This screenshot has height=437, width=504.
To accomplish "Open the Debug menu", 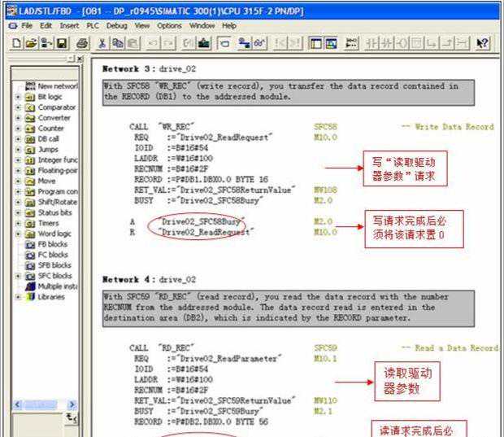I will [x=115, y=26].
